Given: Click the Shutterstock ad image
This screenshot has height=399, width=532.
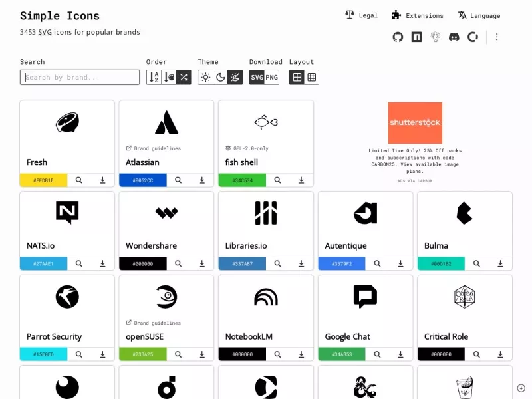Looking at the screenshot, I should (x=415, y=123).
